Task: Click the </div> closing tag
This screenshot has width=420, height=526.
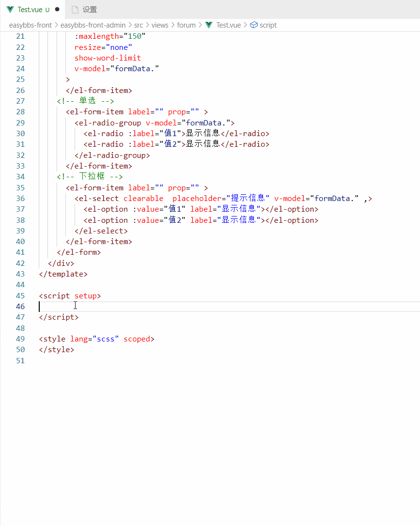Action: (61, 263)
